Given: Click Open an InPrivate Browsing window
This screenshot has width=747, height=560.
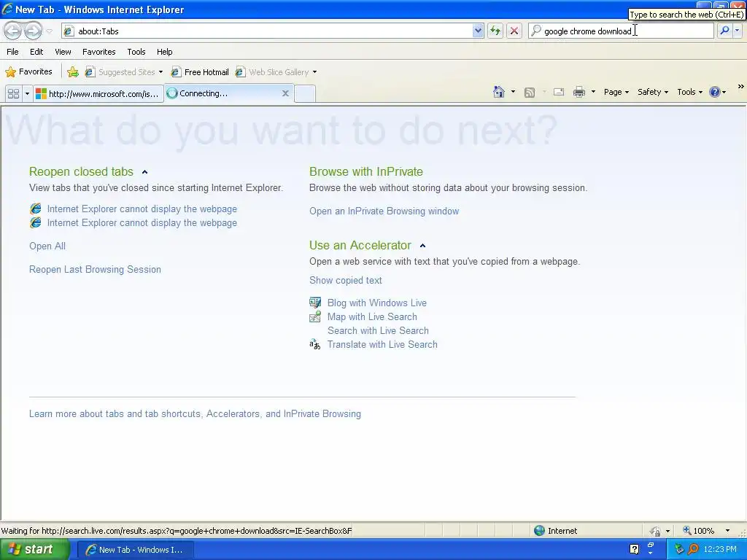Looking at the screenshot, I should tap(384, 211).
